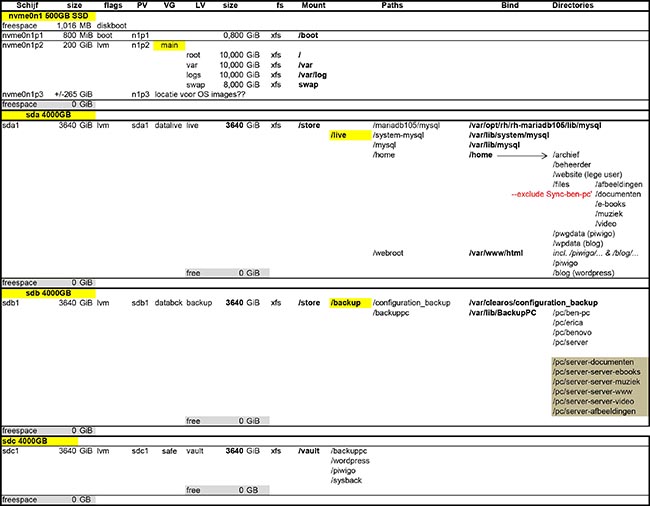Click the "/var/lib/BackupPC" bind cell

[502, 313]
